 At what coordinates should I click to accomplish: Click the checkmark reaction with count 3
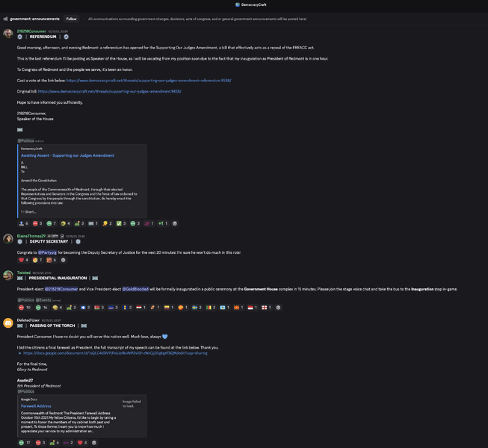pyautogui.click(x=121, y=223)
